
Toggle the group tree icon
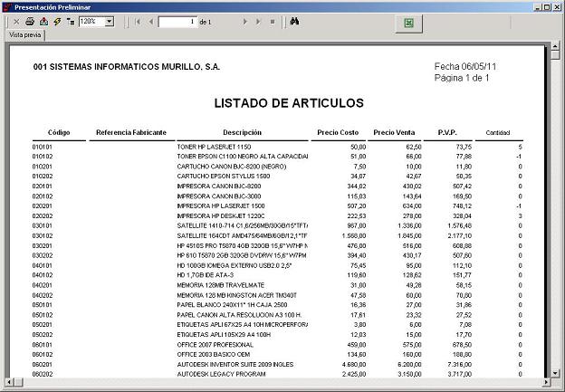(x=71, y=22)
